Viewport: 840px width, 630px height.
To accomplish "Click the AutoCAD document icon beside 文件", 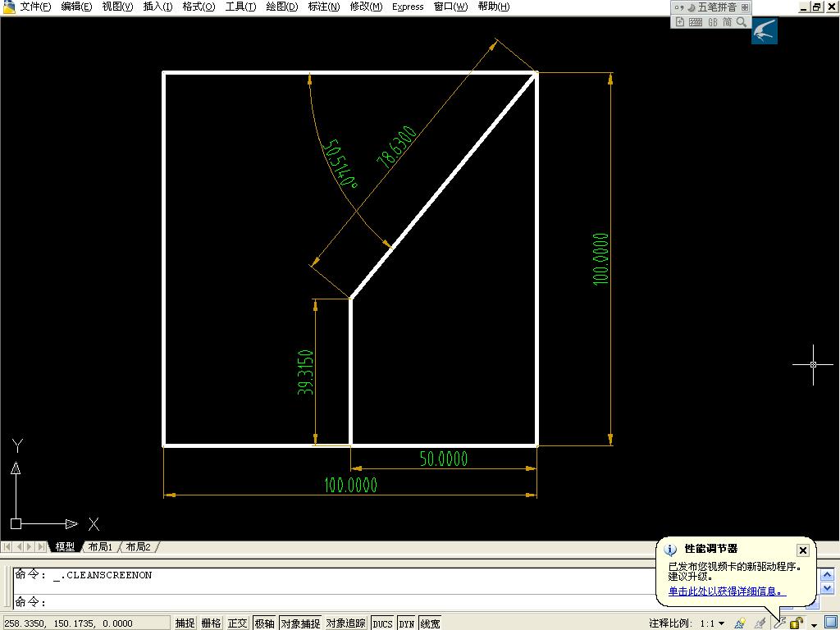I will [x=8, y=7].
